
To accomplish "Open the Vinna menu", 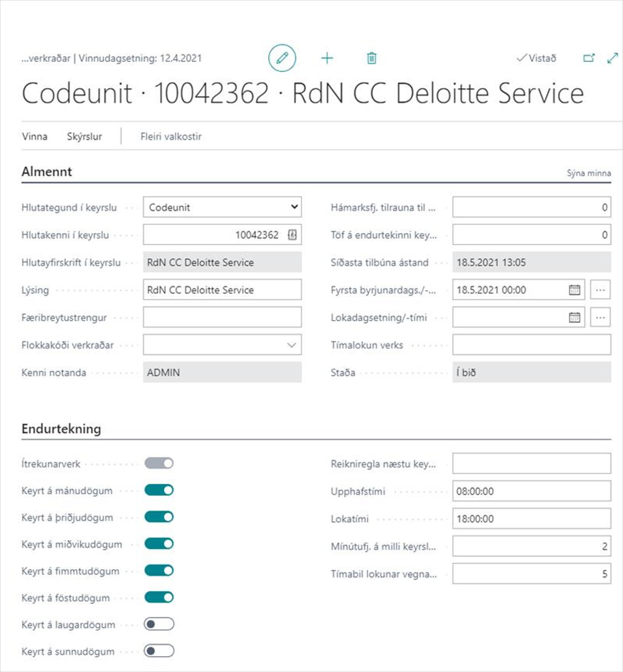I will pyautogui.click(x=35, y=136).
